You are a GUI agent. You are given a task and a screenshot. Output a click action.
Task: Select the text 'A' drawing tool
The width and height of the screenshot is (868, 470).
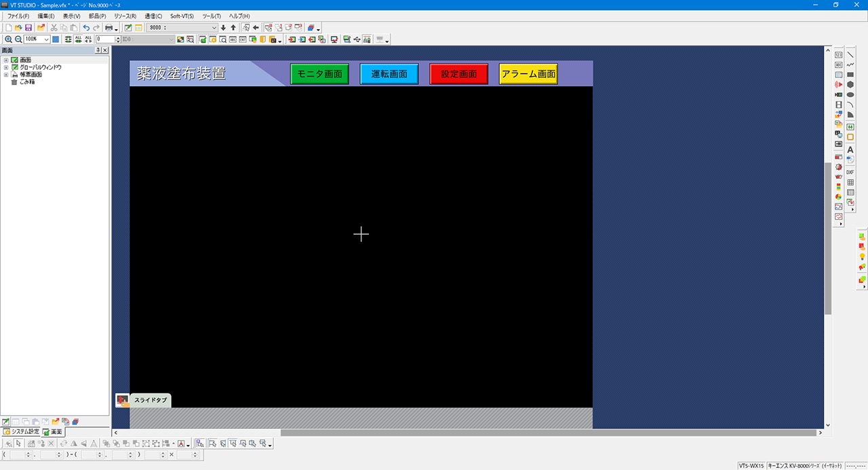tap(850, 150)
